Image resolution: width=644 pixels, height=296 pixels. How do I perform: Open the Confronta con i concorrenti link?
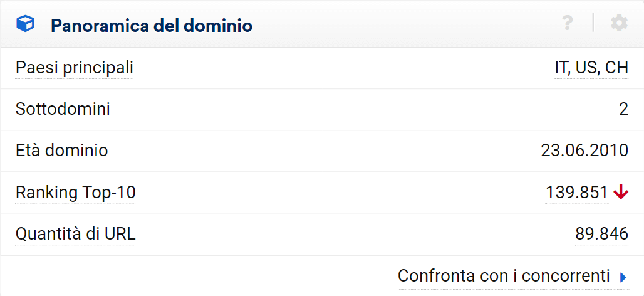point(504,276)
